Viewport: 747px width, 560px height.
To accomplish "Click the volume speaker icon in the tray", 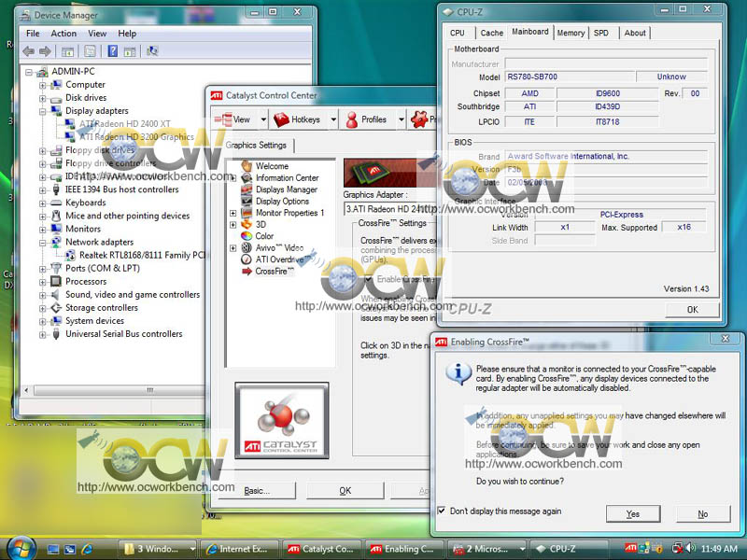I will click(692, 549).
